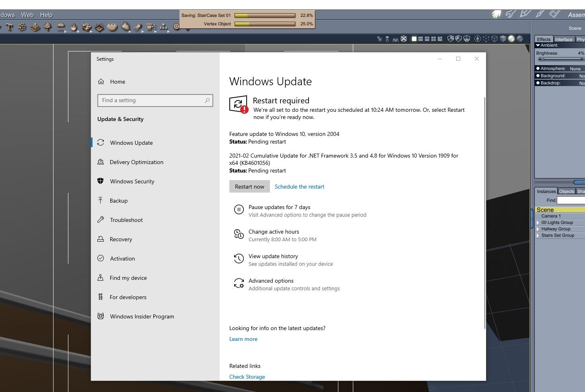This screenshot has width=585, height=392.
Task: Click the Check Storage link
Action: click(x=247, y=377)
